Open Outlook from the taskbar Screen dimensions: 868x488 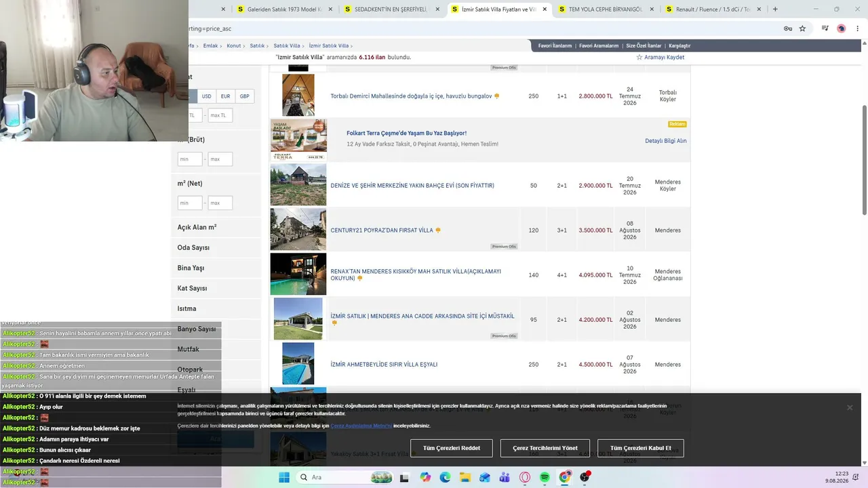pyautogui.click(x=485, y=477)
